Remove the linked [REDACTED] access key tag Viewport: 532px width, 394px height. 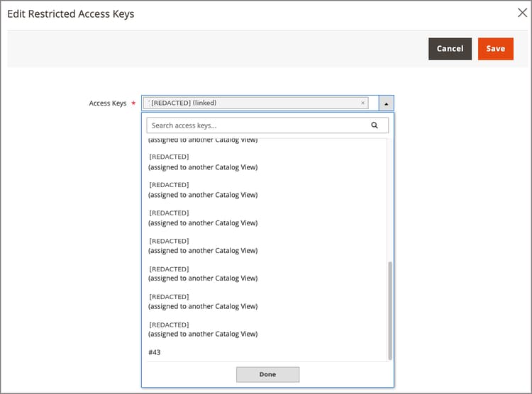362,103
